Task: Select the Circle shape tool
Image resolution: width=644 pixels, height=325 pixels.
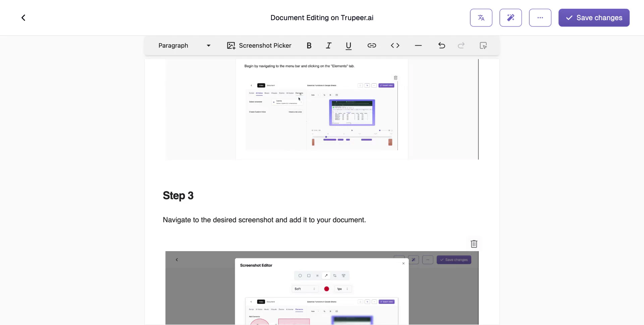Action: point(300,275)
